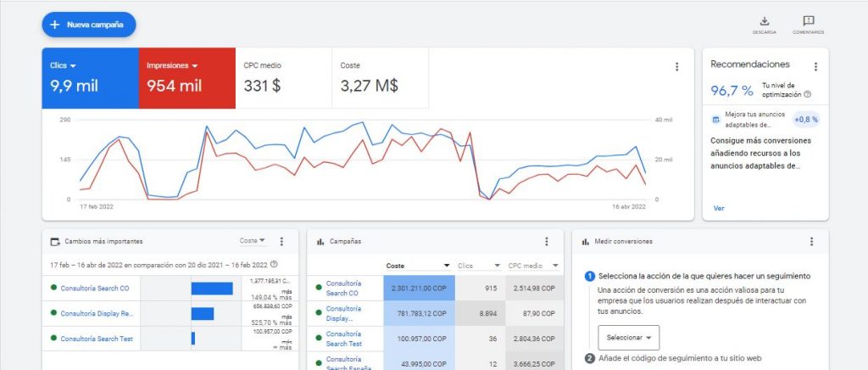The image size is (868, 370).
Task: Open the Medir conversiones three-dot menu
Action: click(x=811, y=242)
